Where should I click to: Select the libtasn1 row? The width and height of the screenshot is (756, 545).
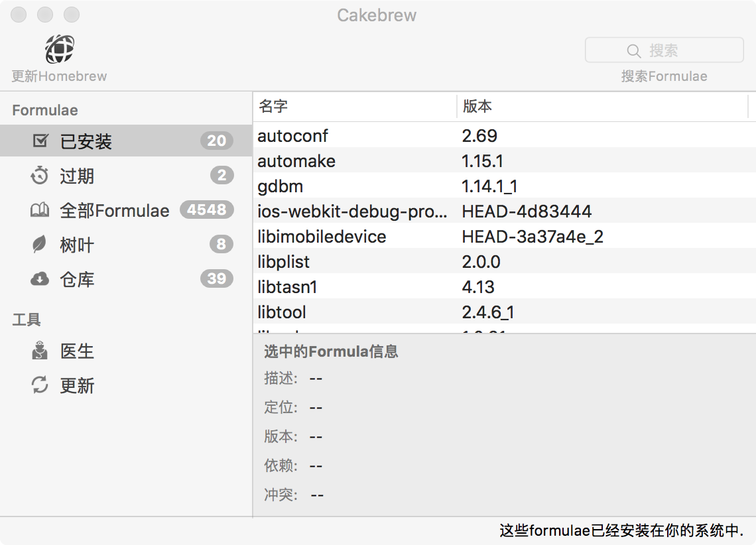(504, 286)
